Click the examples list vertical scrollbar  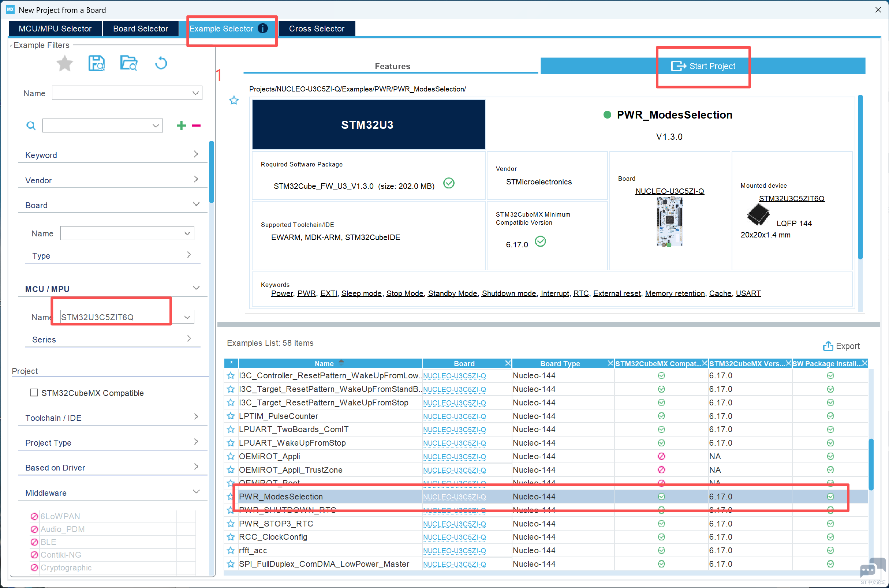click(x=871, y=464)
